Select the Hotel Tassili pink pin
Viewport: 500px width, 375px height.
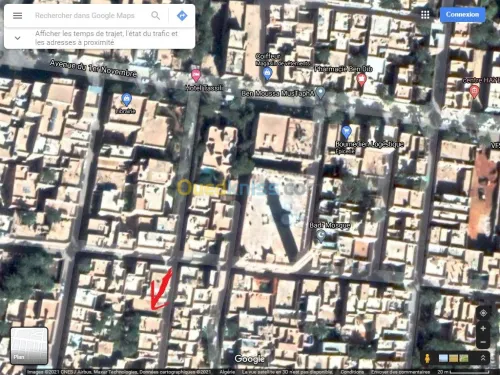click(x=196, y=76)
